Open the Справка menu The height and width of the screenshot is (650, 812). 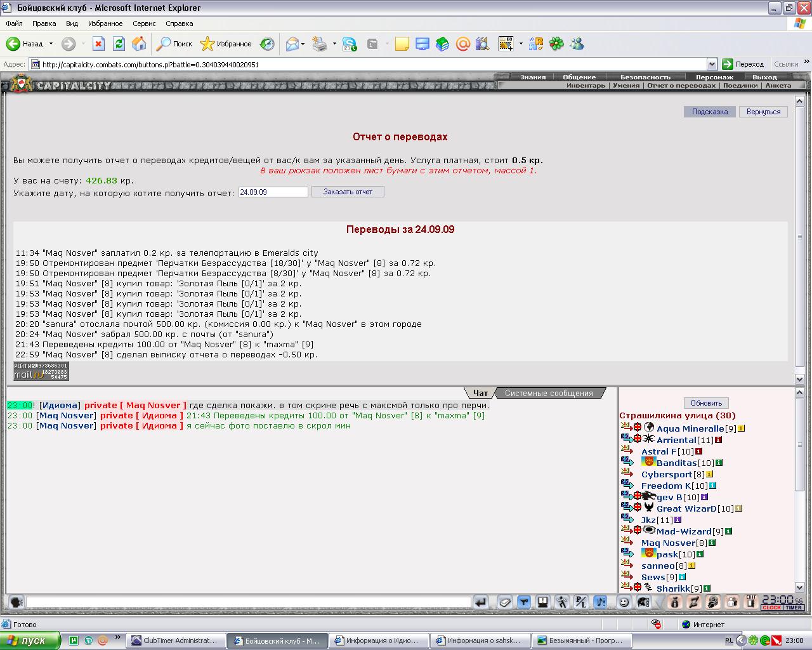pyautogui.click(x=179, y=23)
